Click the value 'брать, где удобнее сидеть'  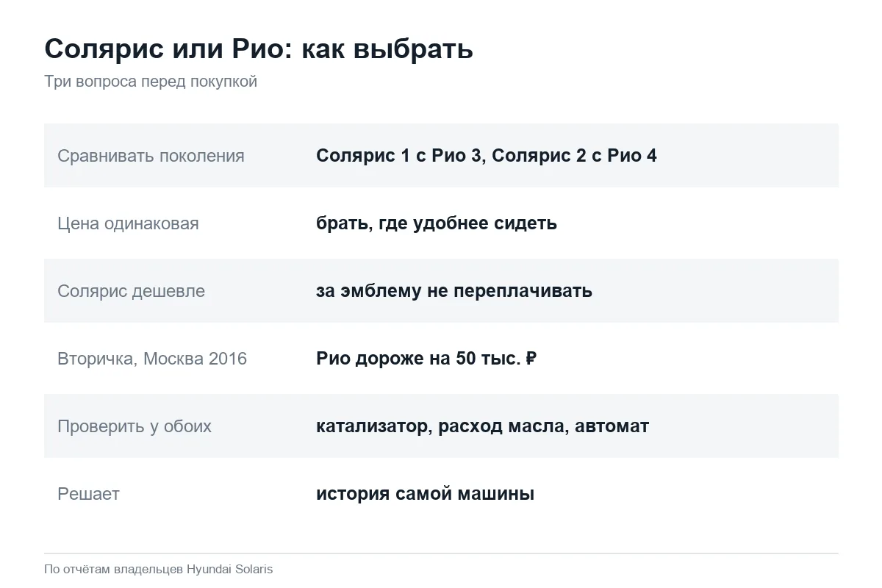point(437,223)
